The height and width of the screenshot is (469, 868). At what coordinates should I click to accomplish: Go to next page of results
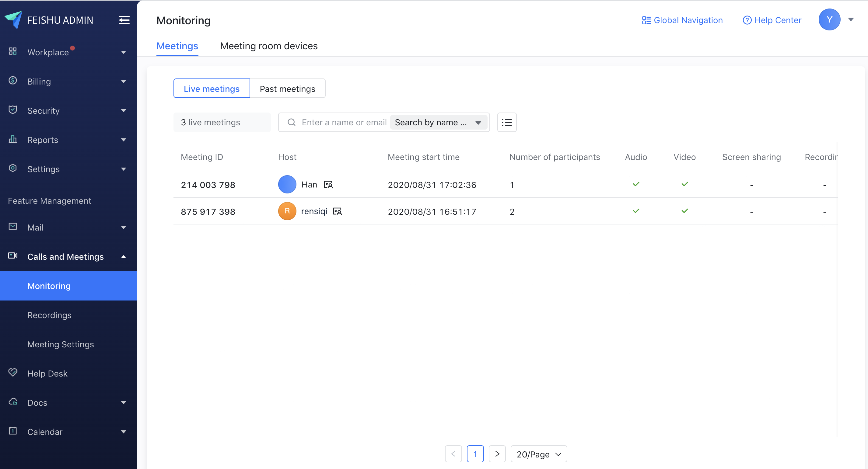[x=497, y=454]
